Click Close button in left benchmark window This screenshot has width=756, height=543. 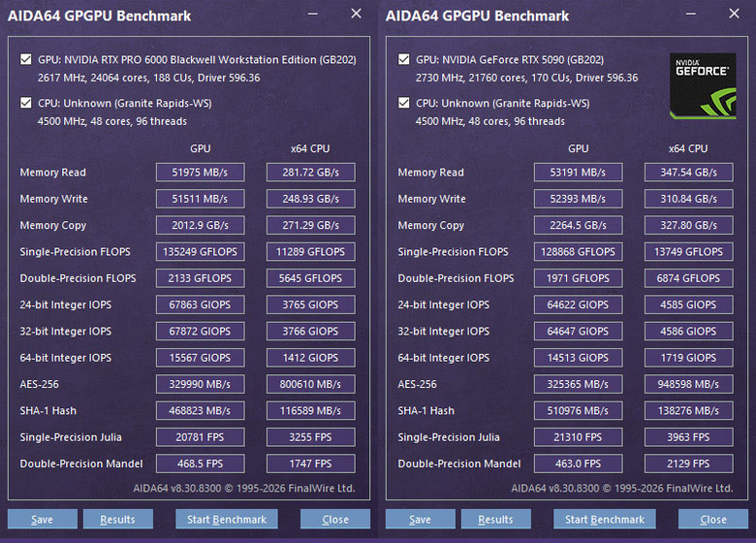[335, 519]
